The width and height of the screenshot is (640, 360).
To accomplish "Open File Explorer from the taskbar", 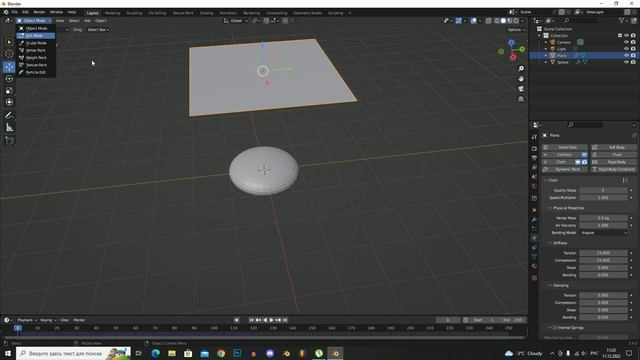I will [x=172, y=353].
